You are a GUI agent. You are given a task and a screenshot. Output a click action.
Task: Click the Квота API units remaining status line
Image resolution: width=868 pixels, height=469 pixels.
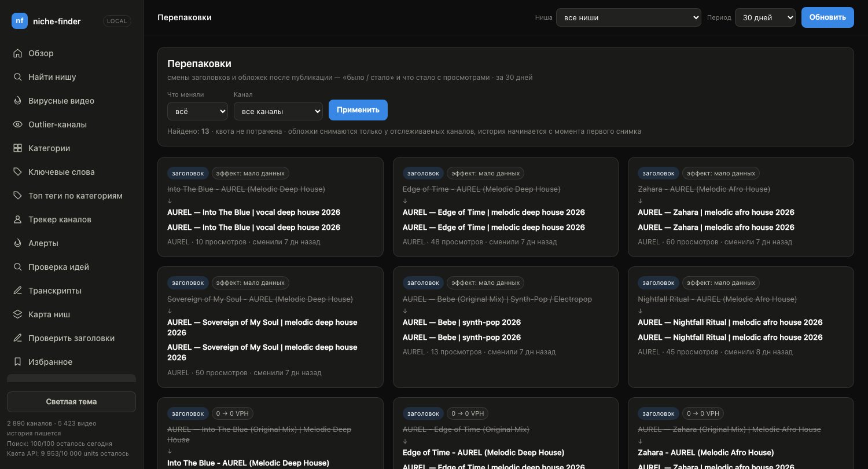coord(68,453)
